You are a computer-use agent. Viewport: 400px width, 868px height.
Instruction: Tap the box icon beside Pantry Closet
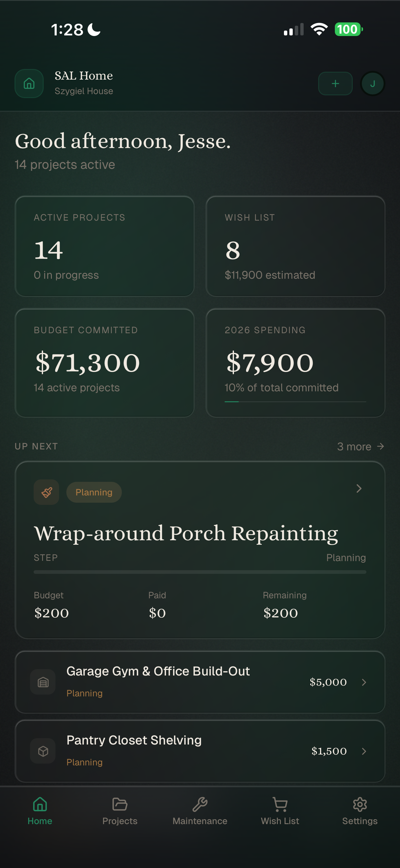click(43, 751)
